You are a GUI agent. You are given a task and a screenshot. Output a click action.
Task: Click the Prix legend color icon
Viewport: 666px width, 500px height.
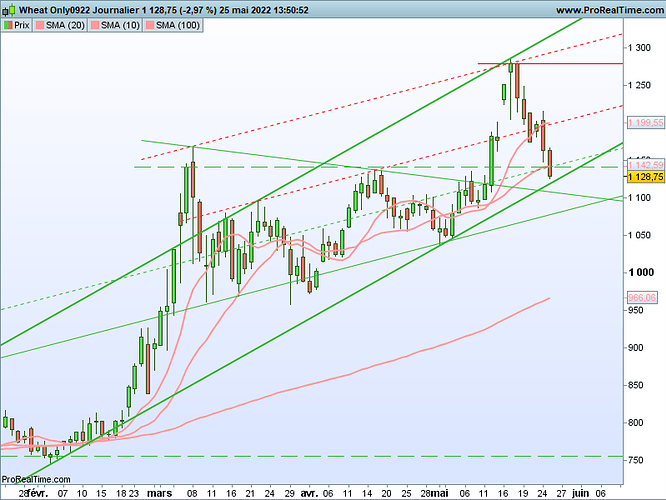(10, 24)
